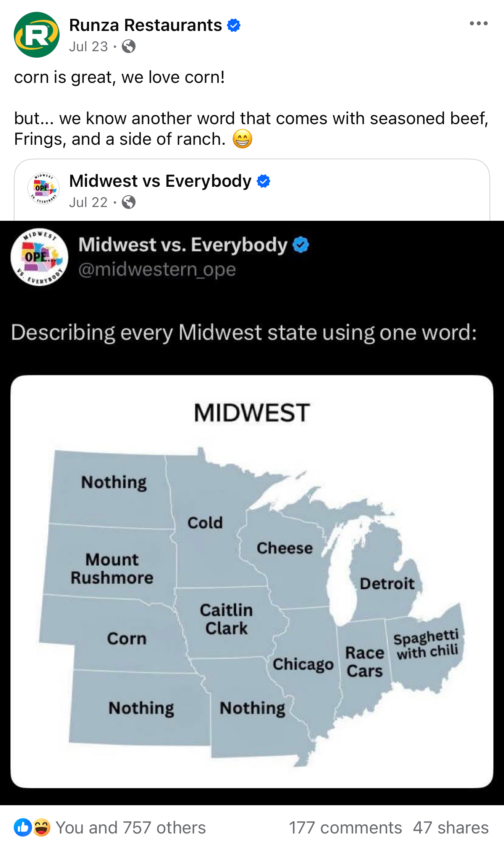The height and width of the screenshot is (848, 504).
Task: Open the three-dot post options menu
Action: click(x=478, y=24)
